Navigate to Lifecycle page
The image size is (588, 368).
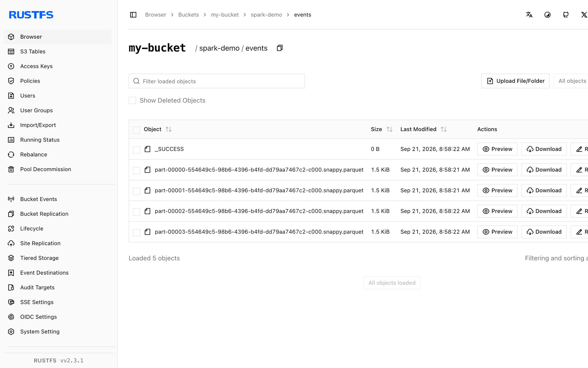click(58, 228)
